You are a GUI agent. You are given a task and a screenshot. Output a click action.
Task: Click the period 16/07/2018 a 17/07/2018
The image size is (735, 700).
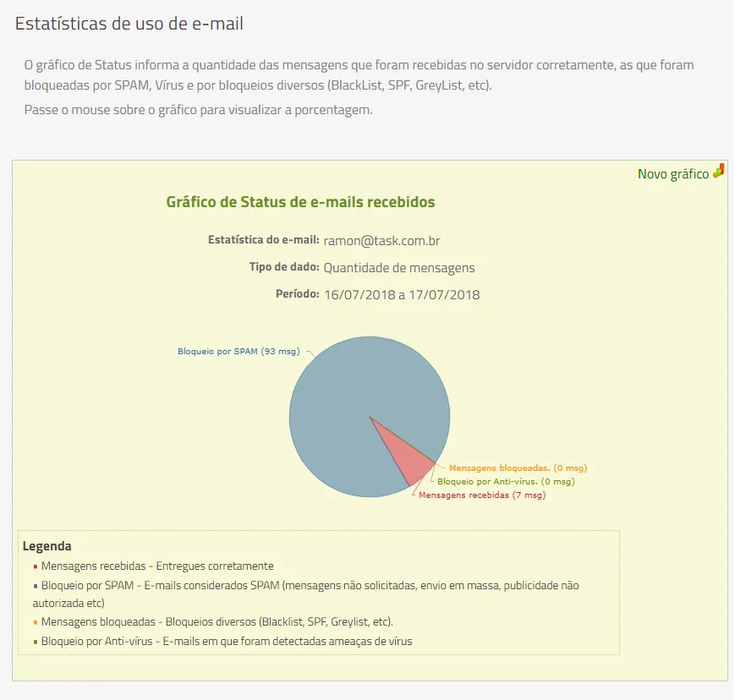(x=402, y=295)
